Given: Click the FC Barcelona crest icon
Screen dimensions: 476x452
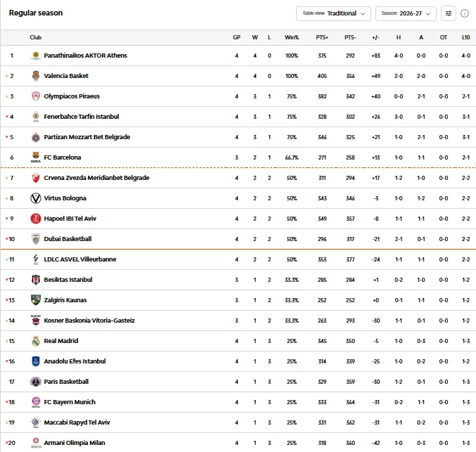Looking at the screenshot, I should [36, 157].
